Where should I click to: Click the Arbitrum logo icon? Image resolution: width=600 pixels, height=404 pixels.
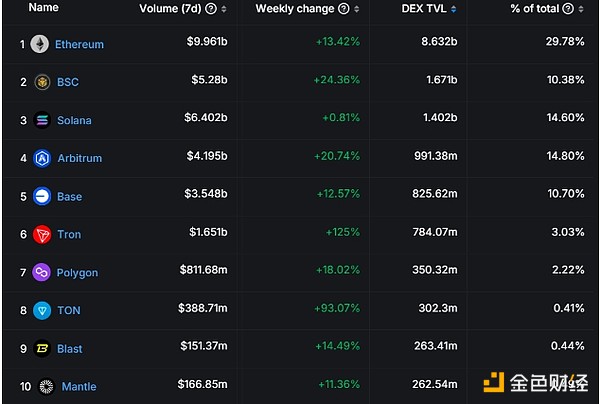(42, 158)
